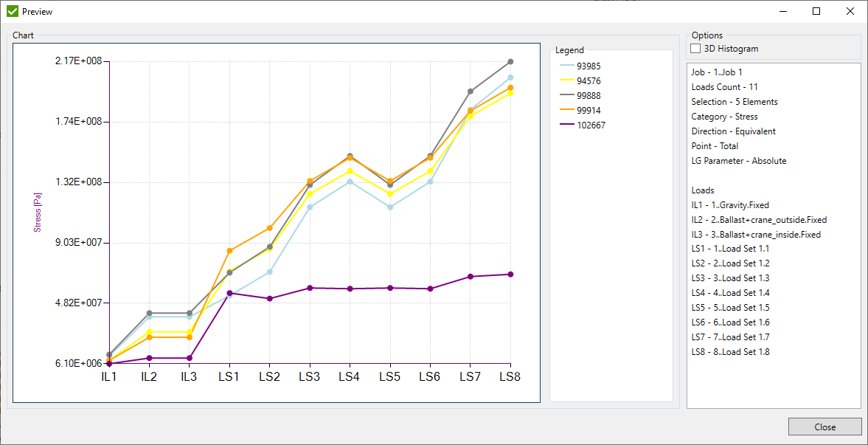
Task: Minimize the Preview window
Action: click(x=782, y=11)
